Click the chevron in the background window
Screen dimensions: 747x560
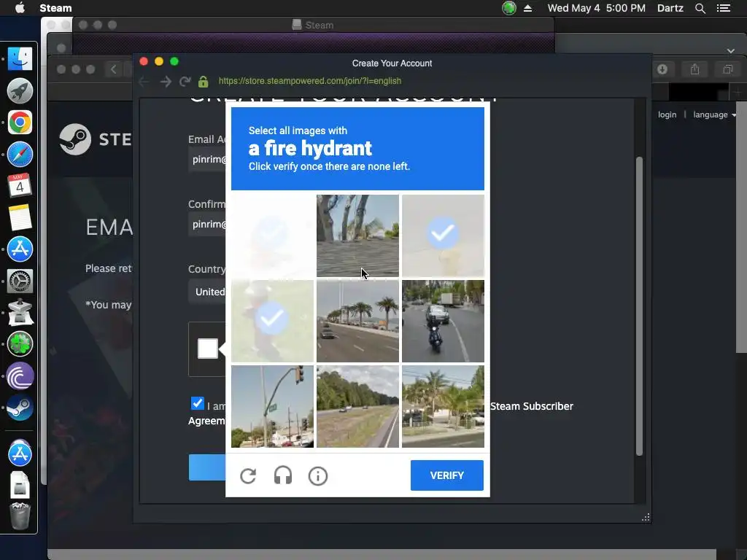tap(730, 50)
